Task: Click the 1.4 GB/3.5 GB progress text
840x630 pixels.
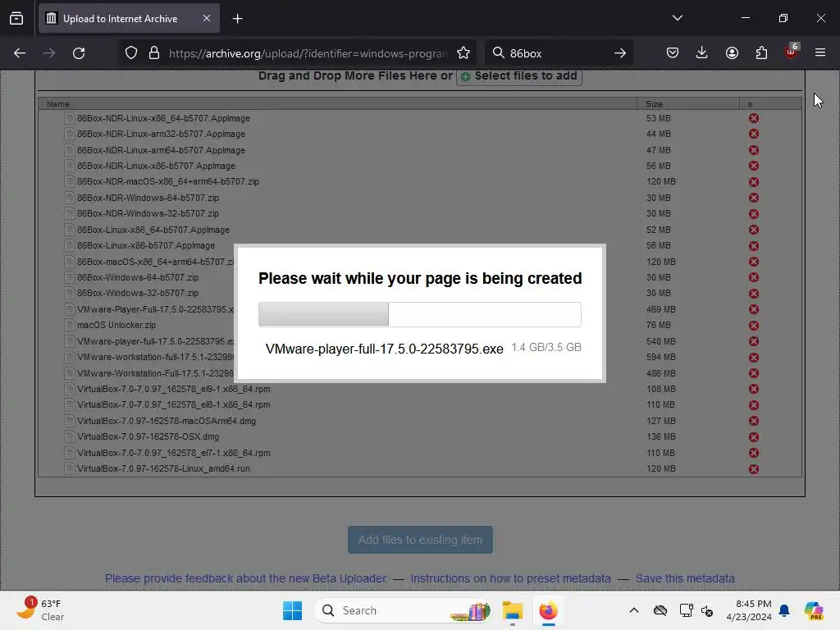Action: coord(546,348)
